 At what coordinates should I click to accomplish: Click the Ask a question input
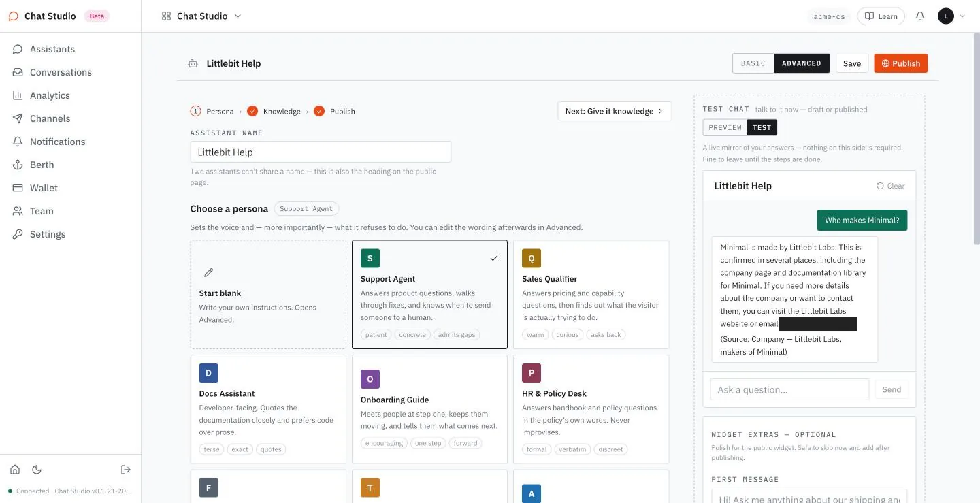tap(789, 389)
